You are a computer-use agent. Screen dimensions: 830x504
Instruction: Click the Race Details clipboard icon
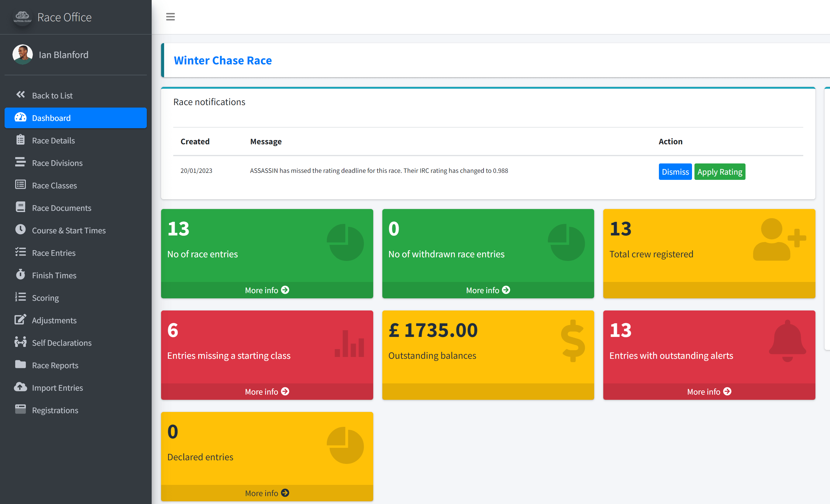pyautogui.click(x=21, y=140)
